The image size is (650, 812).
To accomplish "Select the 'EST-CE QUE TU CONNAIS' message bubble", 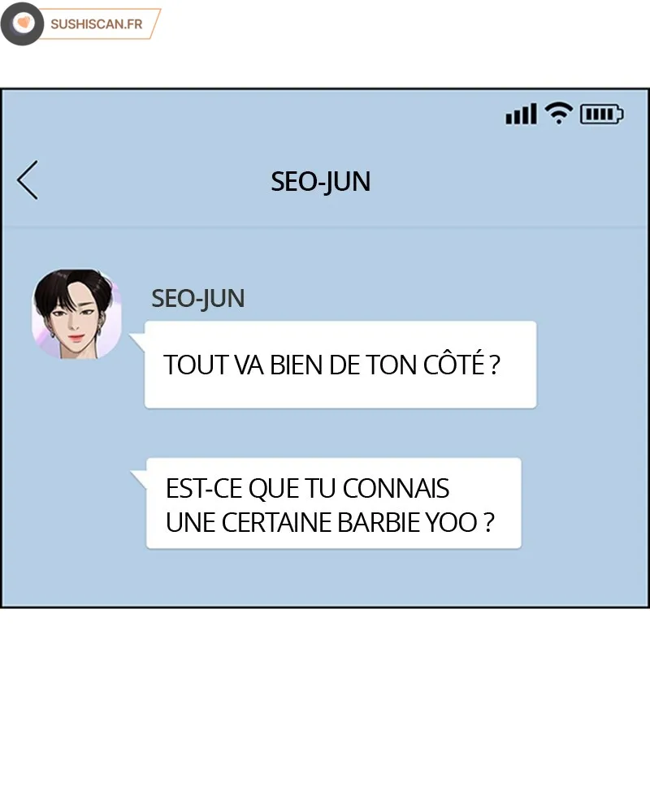I will (x=334, y=503).
